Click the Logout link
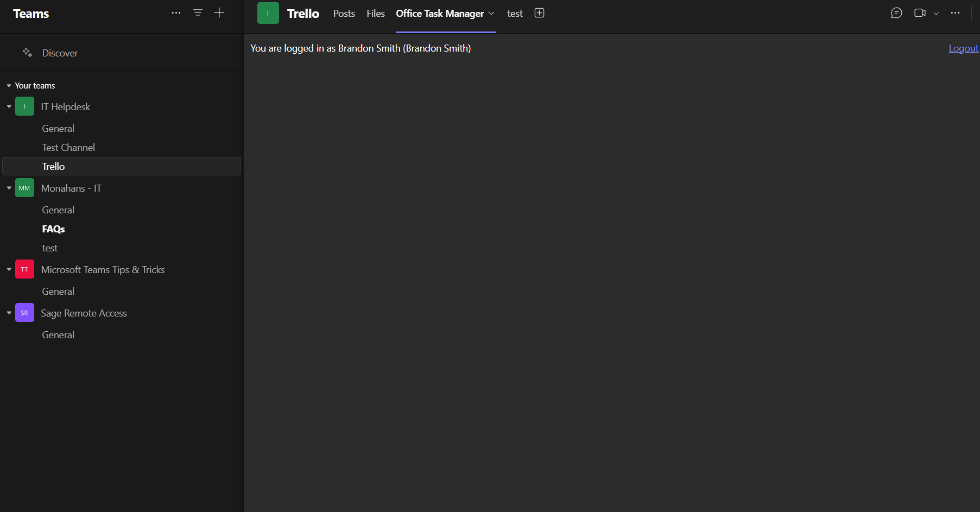The height and width of the screenshot is (512, 980). (x=963, y=48)
